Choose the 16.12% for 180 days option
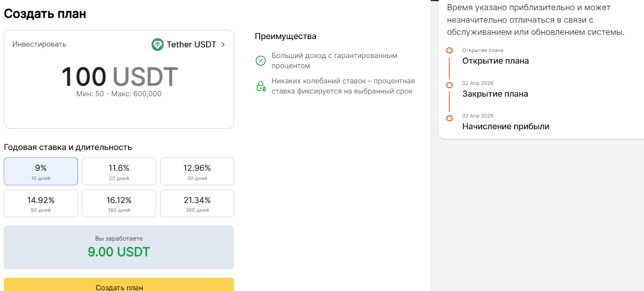The image size is (644, 291). (119, 204)
